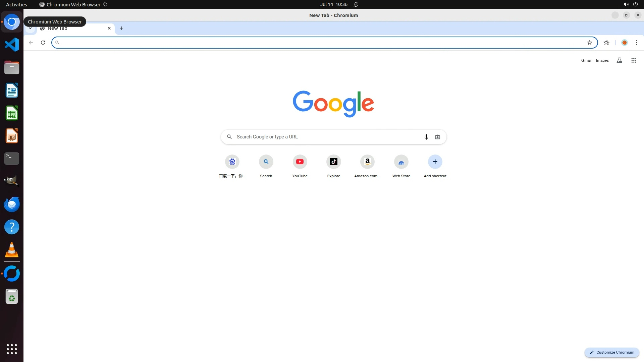Open the Google apps grid
Image resolution: width=644 pixels, height=362 pixels.
coord(634,60)
